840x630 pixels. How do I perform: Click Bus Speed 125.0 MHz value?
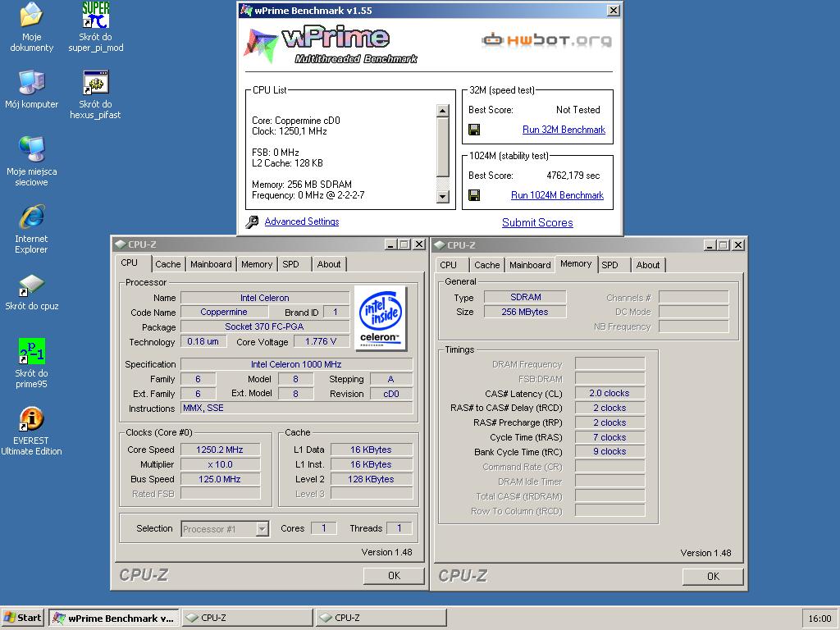point(220,479)
